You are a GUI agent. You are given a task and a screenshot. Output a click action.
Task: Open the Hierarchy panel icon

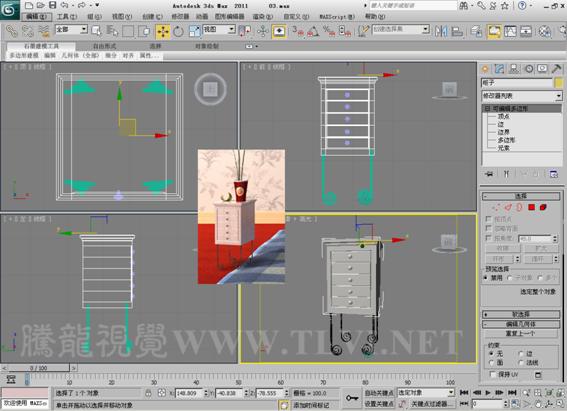pyautogui.click(x=514, y=69)
